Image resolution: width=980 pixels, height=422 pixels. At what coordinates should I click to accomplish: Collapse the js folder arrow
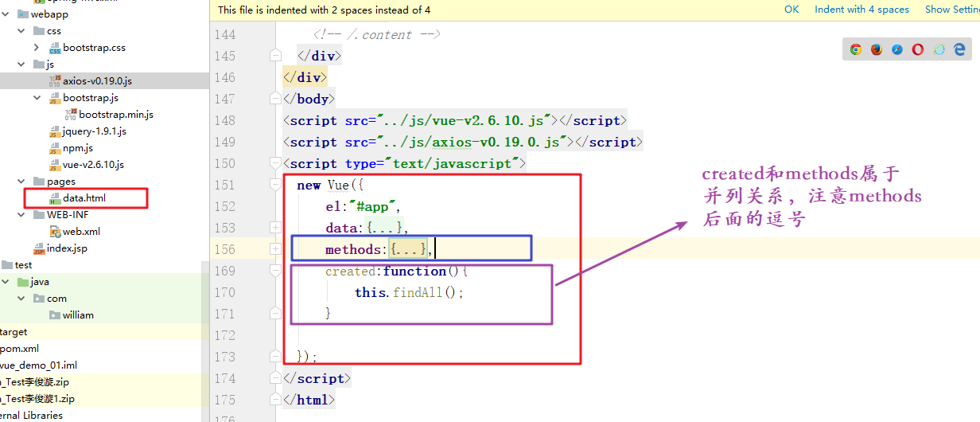[21, 64]
